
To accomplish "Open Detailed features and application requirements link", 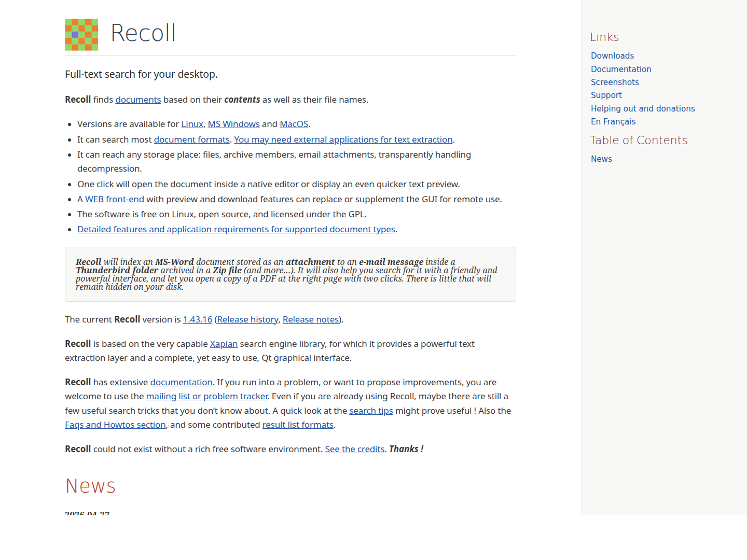I will pos(236,229).
